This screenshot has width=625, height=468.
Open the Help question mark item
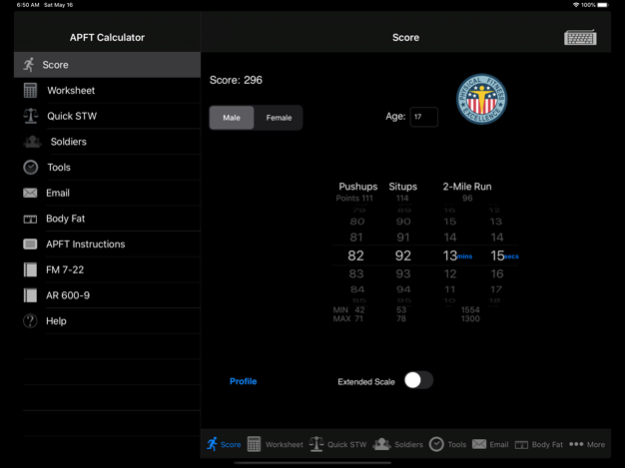point(56,321)
